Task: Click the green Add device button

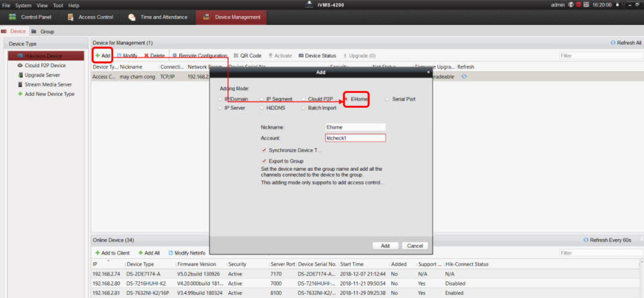Action: click(x=102, y=55)
